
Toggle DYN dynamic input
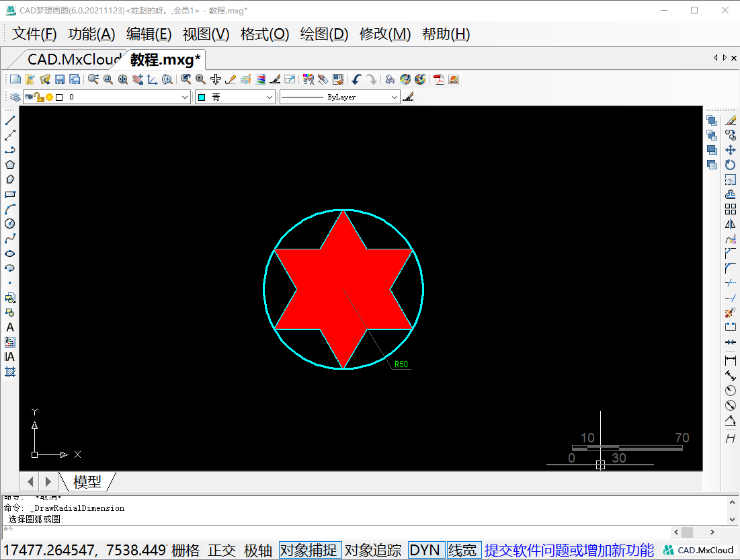(x=425, y=550)
